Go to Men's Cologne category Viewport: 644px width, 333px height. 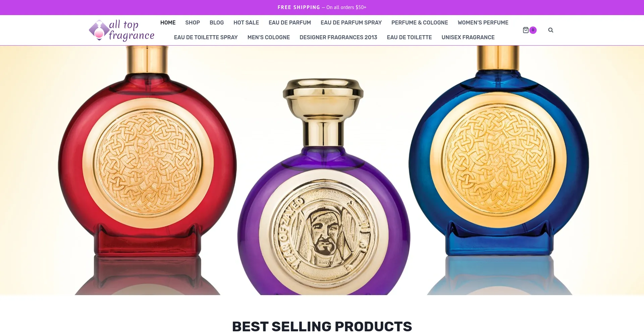269,38
